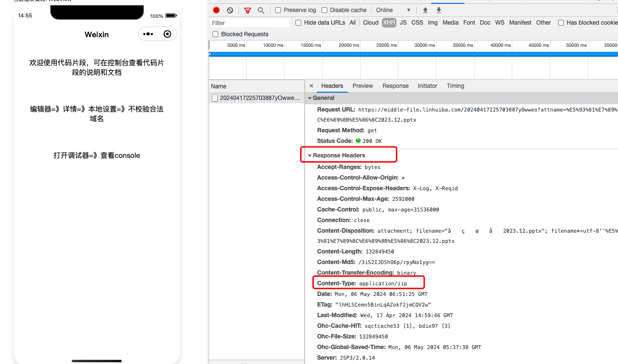This screenshot has width=618, height=364.
Task: Click the 打开调试器 console hint text
Action: tap(97, 155)
